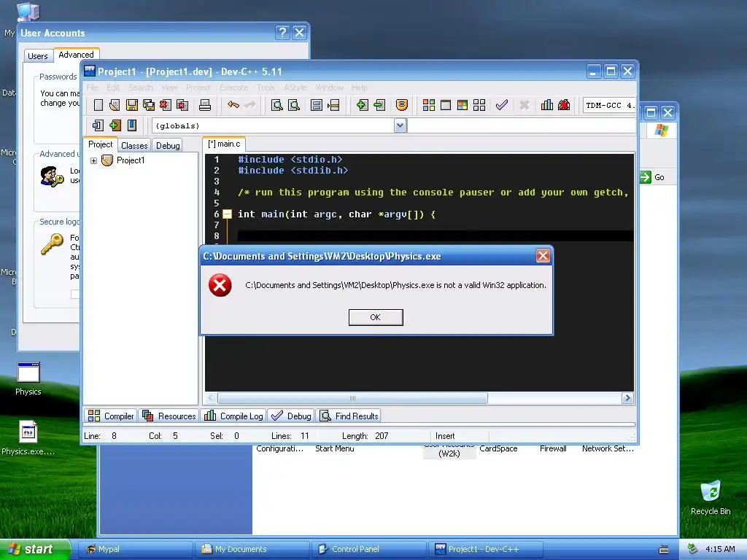Open the Resources bottom panel tab
Image resolution: width=747 pixels, height=560 pixels.
tap(169, 416)
